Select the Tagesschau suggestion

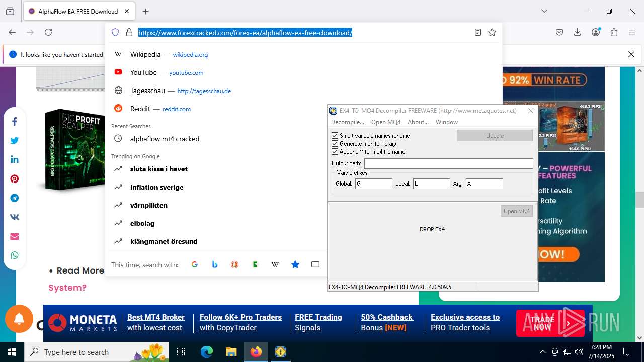click(x=303, y=90)
